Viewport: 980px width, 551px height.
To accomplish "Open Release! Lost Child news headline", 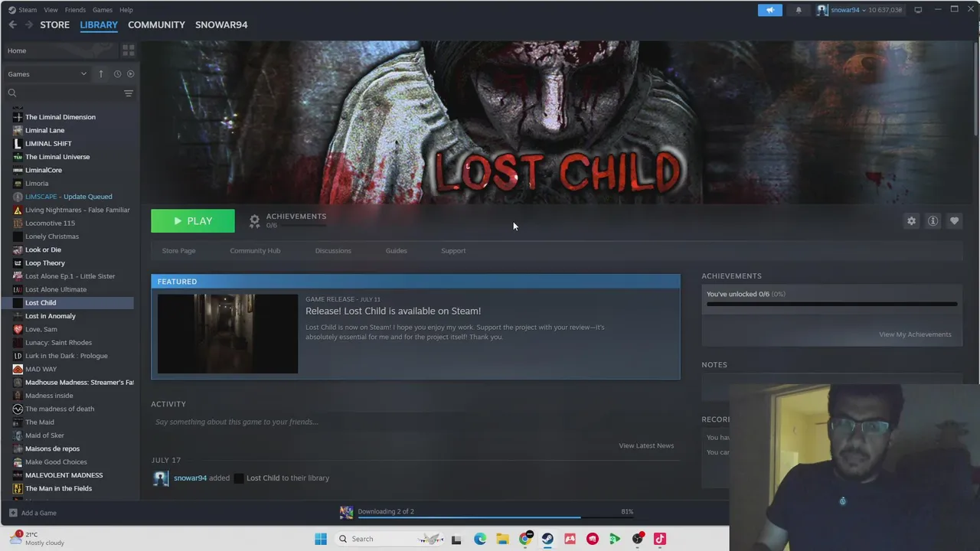I will coord(393,311).
